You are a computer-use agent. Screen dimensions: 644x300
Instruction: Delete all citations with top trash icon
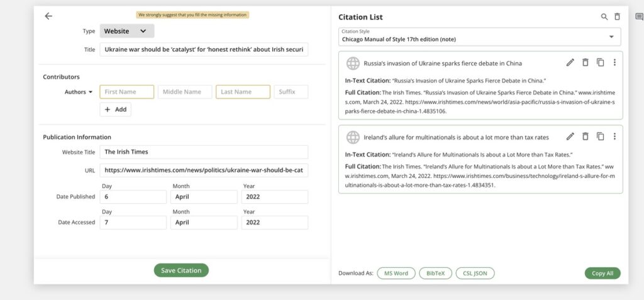617,17
